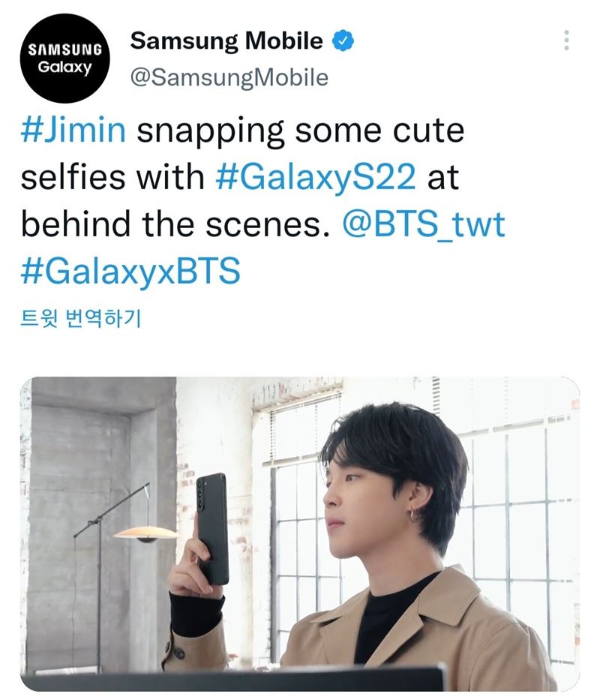Click the Samsung Galaxy profile avatar

point(64,59)
